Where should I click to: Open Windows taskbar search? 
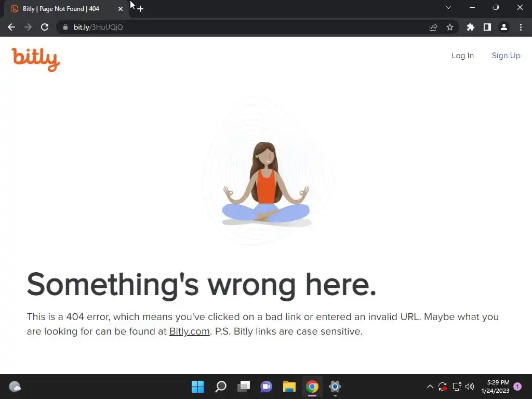(x=221, y=387)
